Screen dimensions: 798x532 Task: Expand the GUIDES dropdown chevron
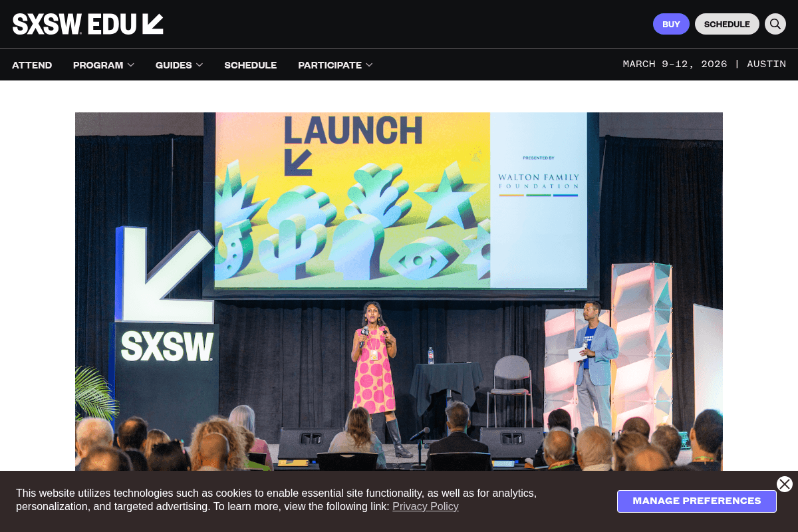click(199, 65)
